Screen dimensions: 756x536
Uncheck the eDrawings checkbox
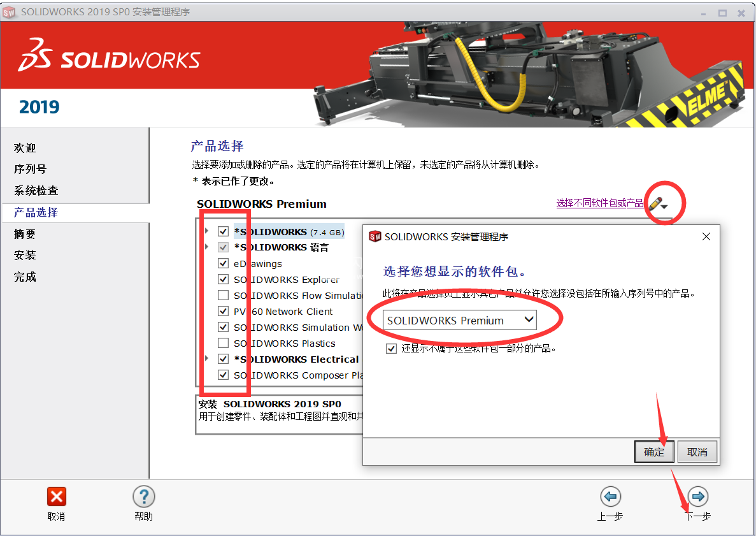click(x=223, y=263)
